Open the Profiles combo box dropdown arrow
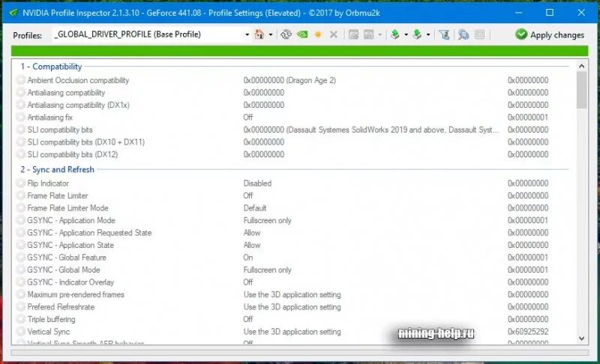Image resolution: width=600 pixels, height=364 pixels. coord(247,34)
